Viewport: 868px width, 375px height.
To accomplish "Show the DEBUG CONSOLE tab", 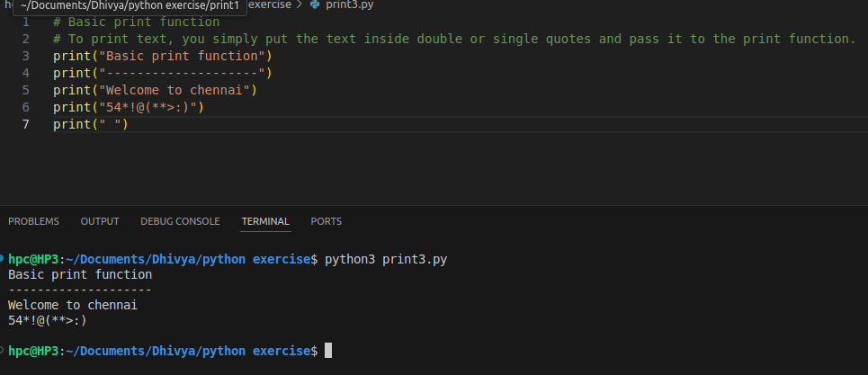I will click(180, 221).
